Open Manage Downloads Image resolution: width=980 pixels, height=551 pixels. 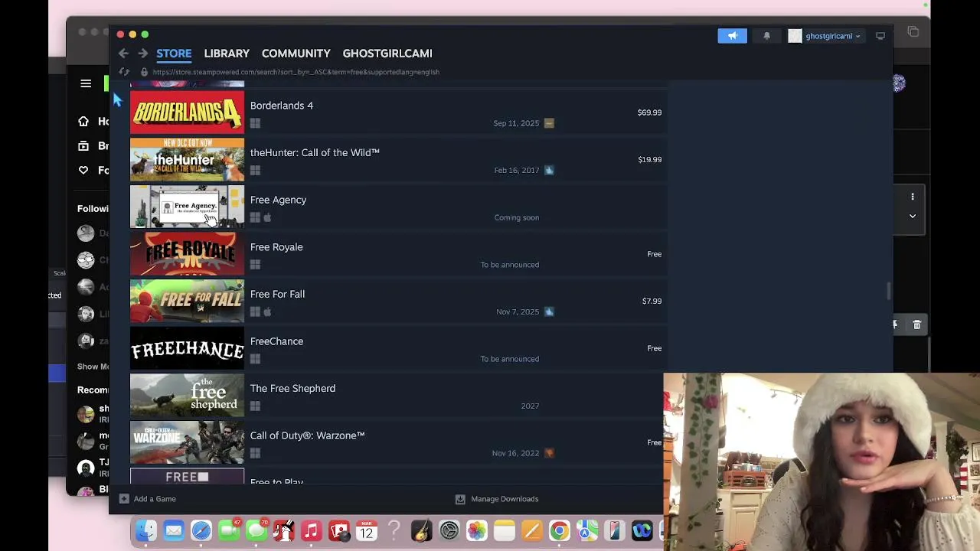pyautogui.click(x=505, y=499)
